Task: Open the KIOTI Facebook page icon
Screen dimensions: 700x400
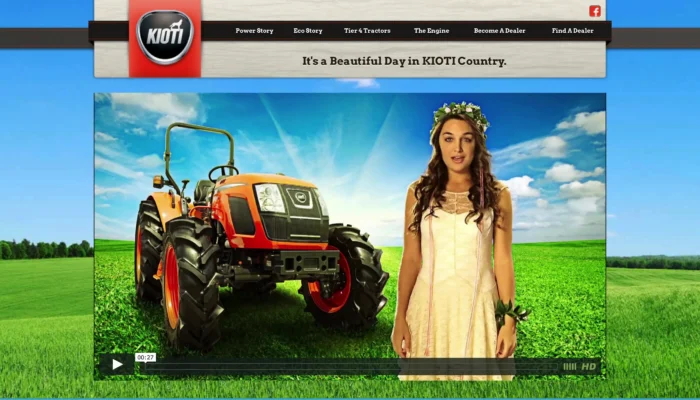Action: [595, 11]
